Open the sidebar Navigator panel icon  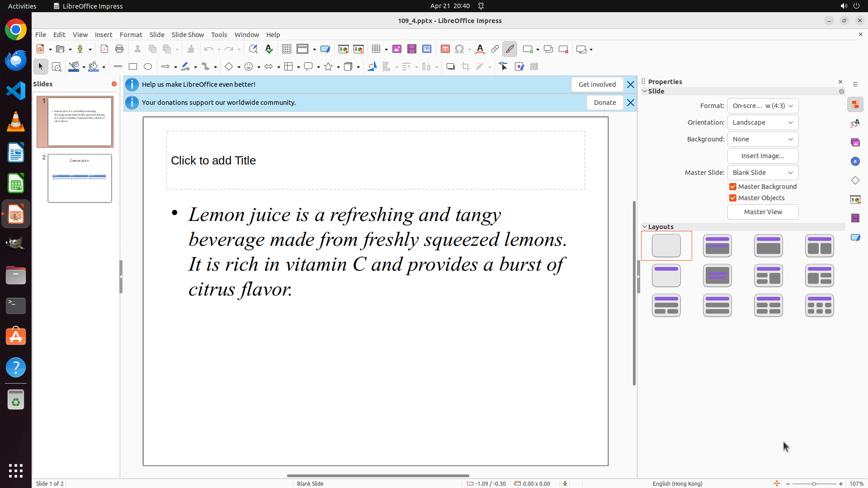pos(855,161)
